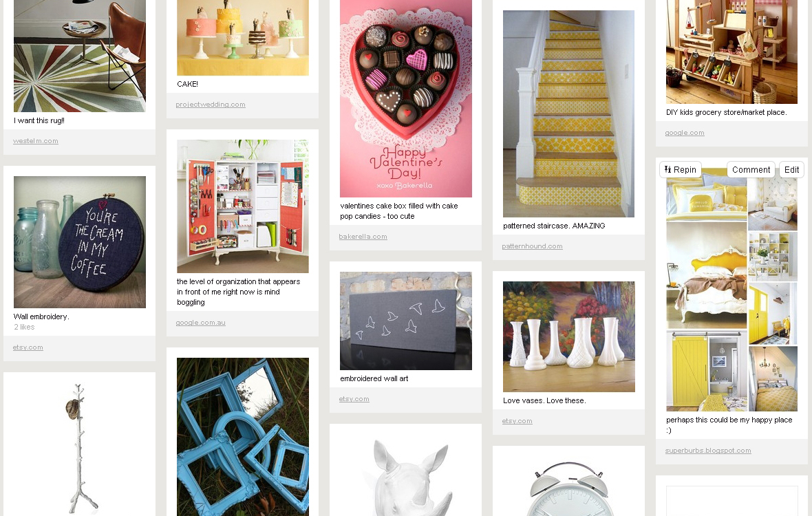The image size is (812, 516).
Task: Open the google.com.au source link
Action: (x=200, y=323)
